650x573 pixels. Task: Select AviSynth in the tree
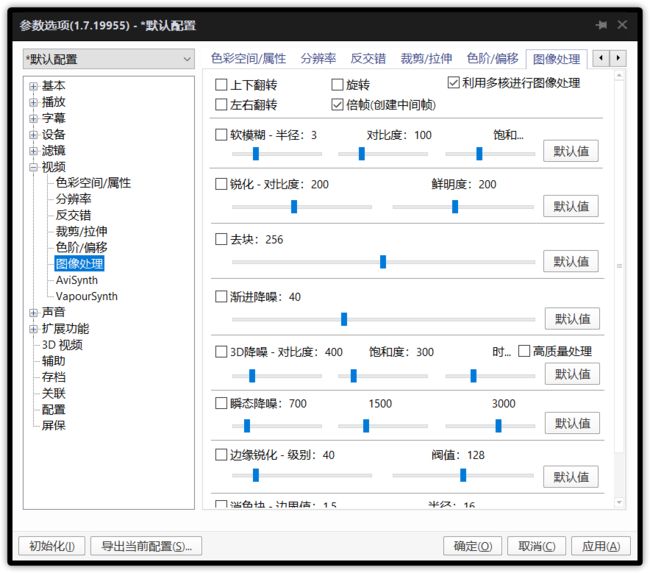77,280
